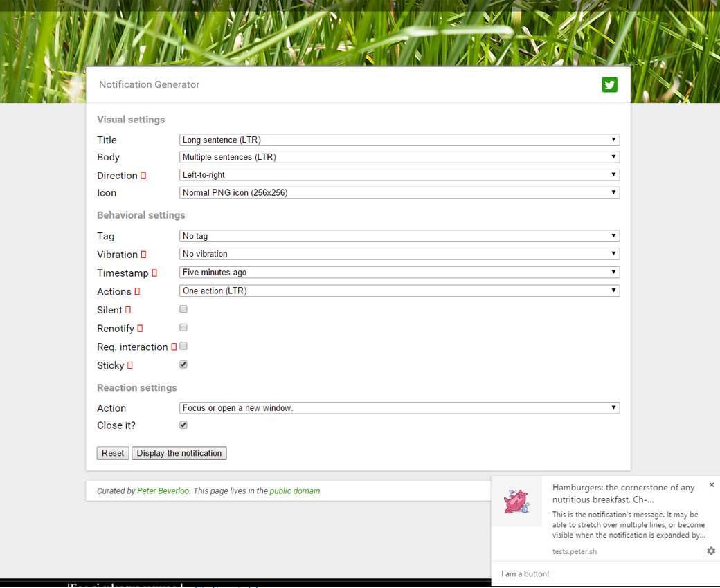Click red marker next to Actions
The height and width of the screenshot is (588, 720).
137,292
